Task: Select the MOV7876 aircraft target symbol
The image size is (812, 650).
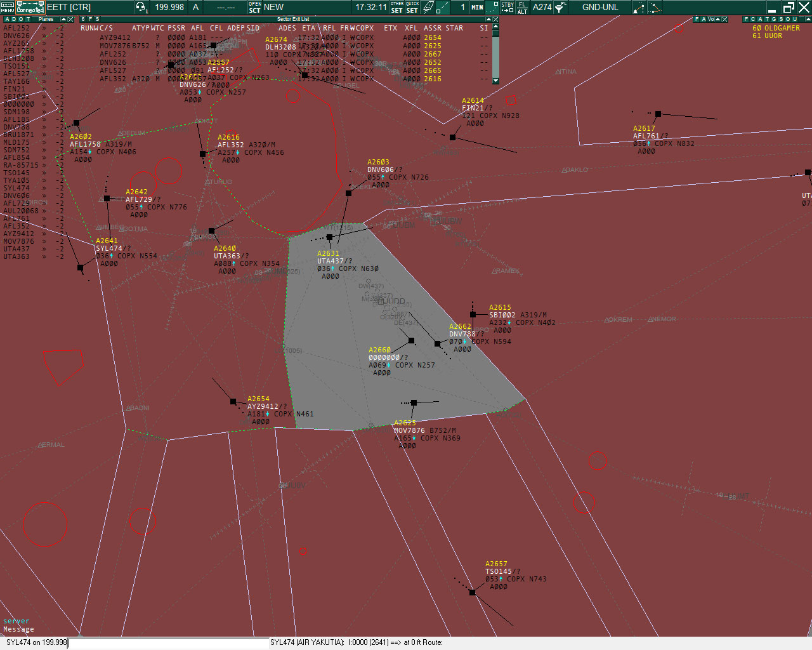Action: tap(414, 402)
